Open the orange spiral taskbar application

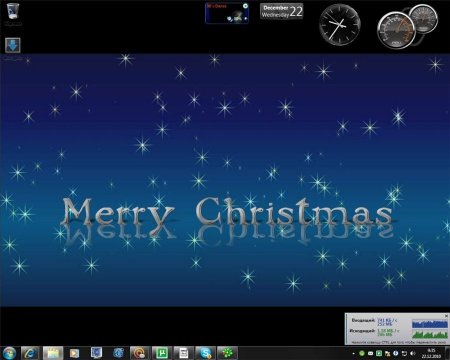coord(140,353)
